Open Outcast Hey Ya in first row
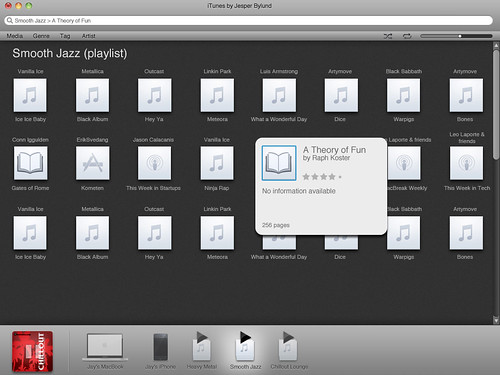 155,95
